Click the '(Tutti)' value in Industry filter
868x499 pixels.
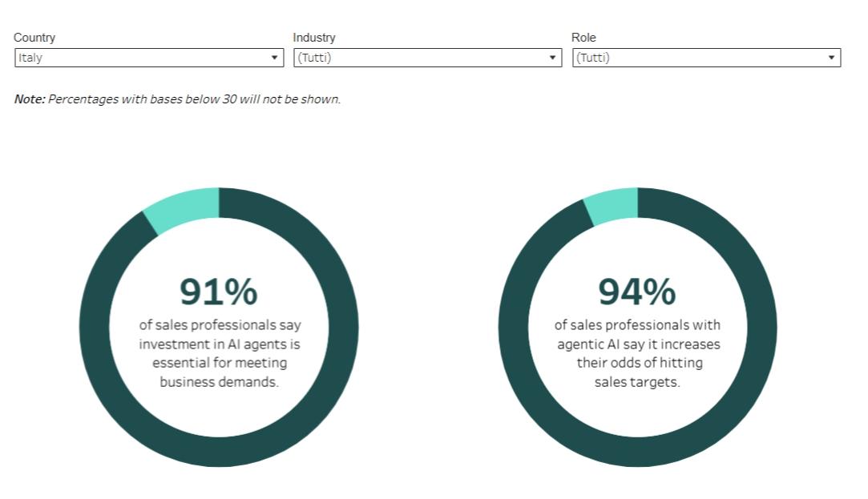click(x=314, y=58)
